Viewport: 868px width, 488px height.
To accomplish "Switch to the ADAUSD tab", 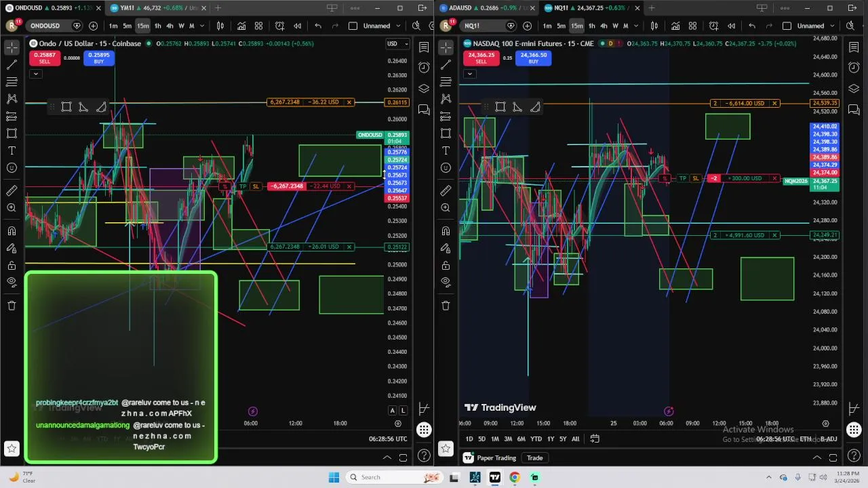I will 484,8.
